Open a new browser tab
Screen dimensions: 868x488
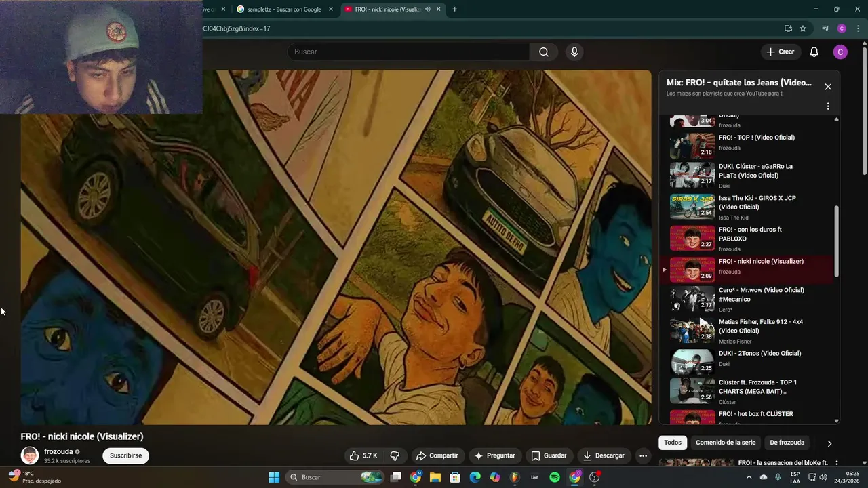coord(454,9)
